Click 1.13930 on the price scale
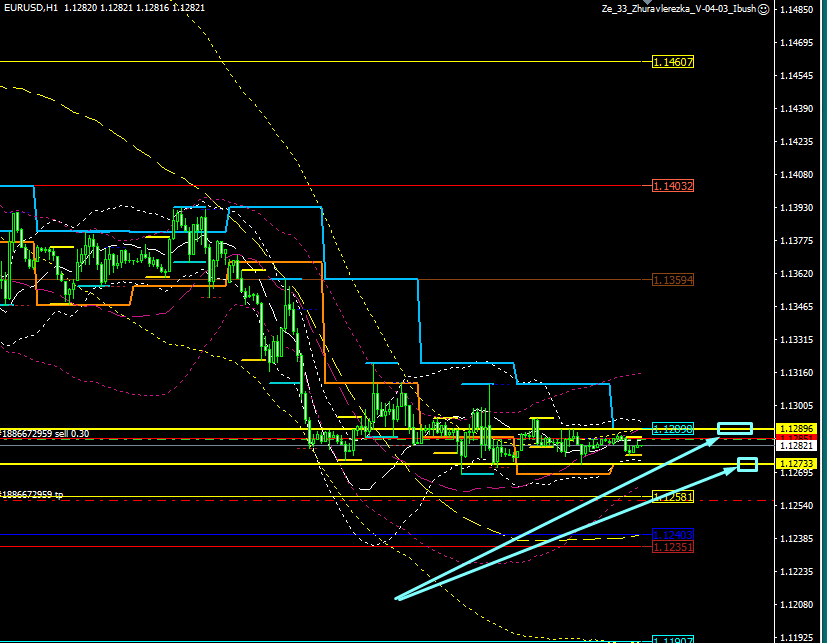 coord(796,208)
